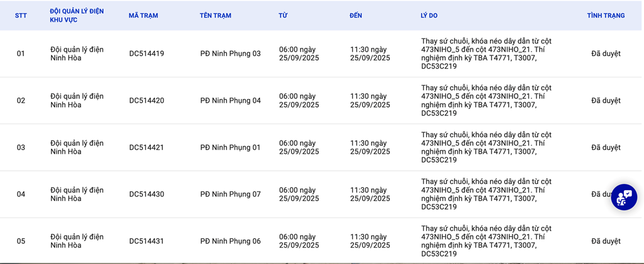Click row number 02 cell

click(21, 101)
